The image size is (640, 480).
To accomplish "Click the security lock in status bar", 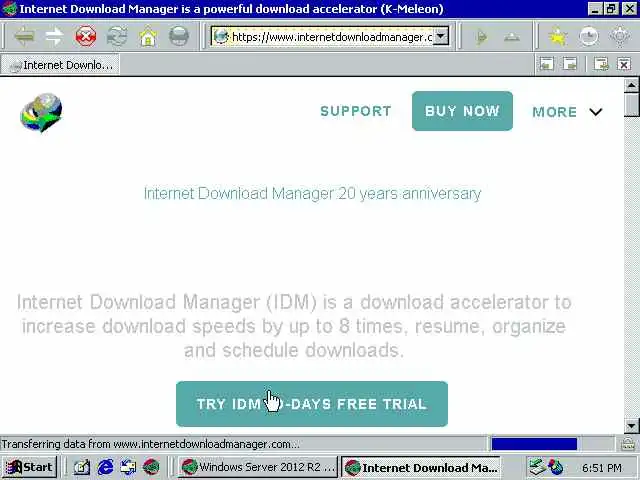I will [x=627, y=444].
